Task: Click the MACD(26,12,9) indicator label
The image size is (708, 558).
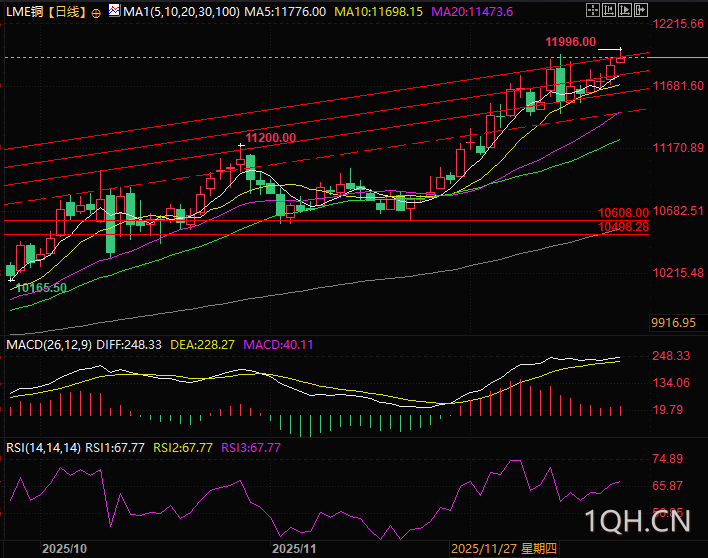Action: [x=49, y=345]
